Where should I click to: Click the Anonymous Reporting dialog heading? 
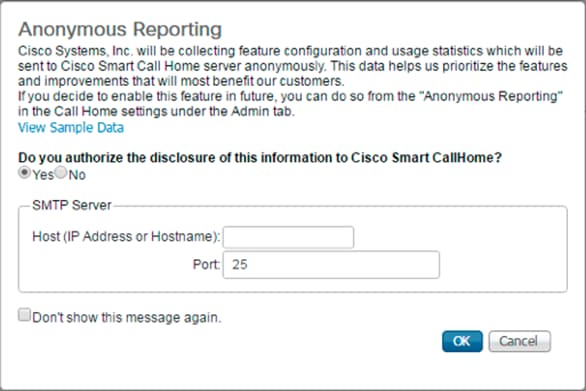(x=120, y=30)
